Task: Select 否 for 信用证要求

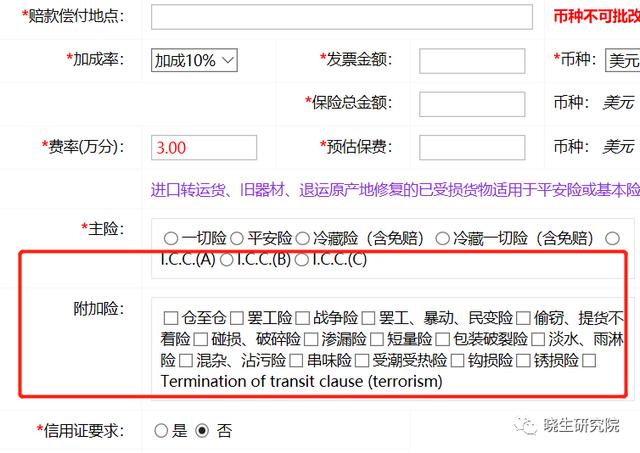Action: click(202, 431)
